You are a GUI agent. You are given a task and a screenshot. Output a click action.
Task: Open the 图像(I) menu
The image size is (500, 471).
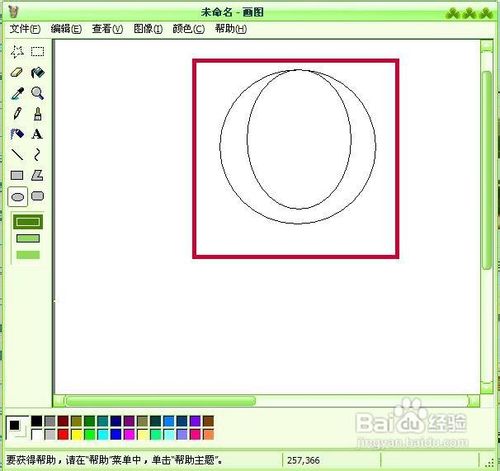click(148, 29)
